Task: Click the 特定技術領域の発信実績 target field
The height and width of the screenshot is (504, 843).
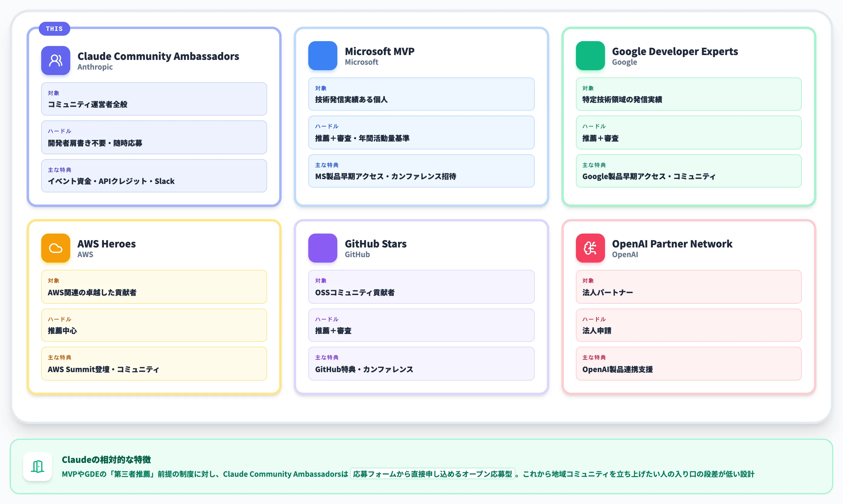Action: click(x=689, y=94)
